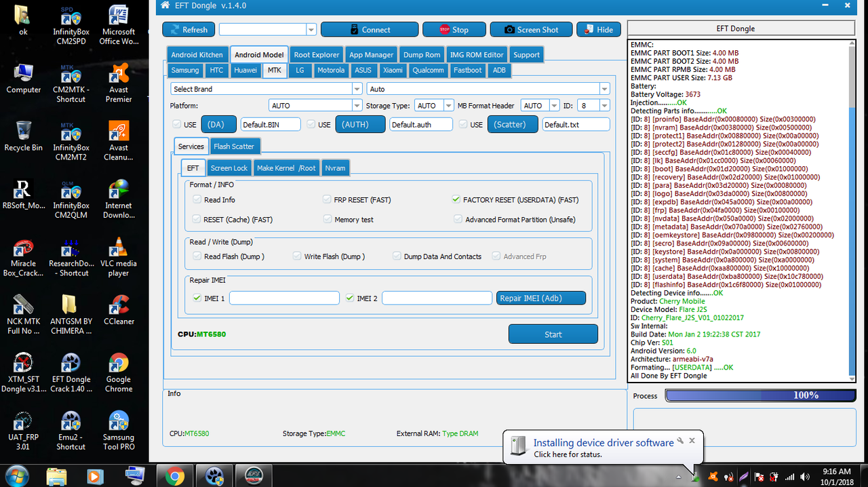Open the Recycle Bin
The image size is (868, 487).
(x=23, y=136)
